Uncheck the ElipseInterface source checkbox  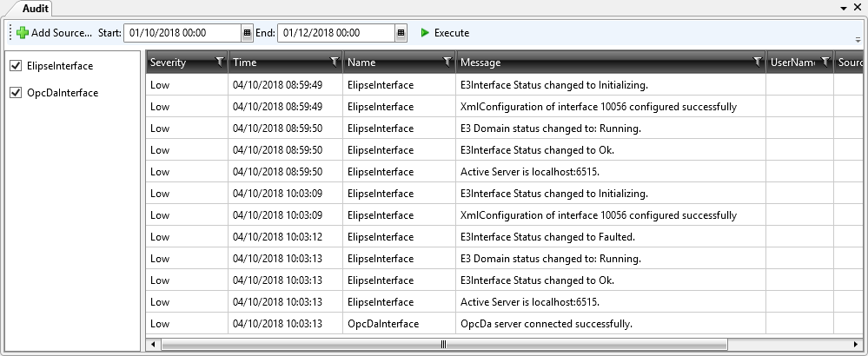coord(15,66)
